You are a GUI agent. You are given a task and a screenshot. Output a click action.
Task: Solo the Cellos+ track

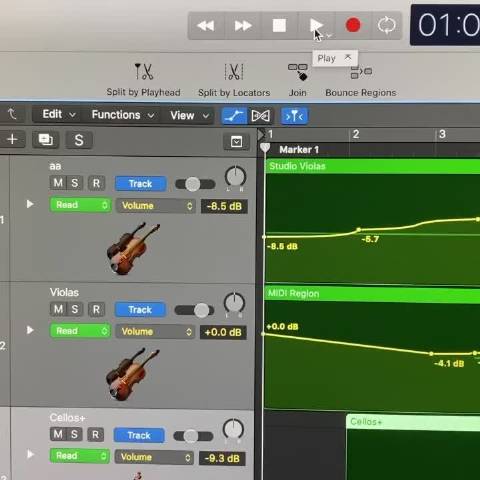(74, 434)
